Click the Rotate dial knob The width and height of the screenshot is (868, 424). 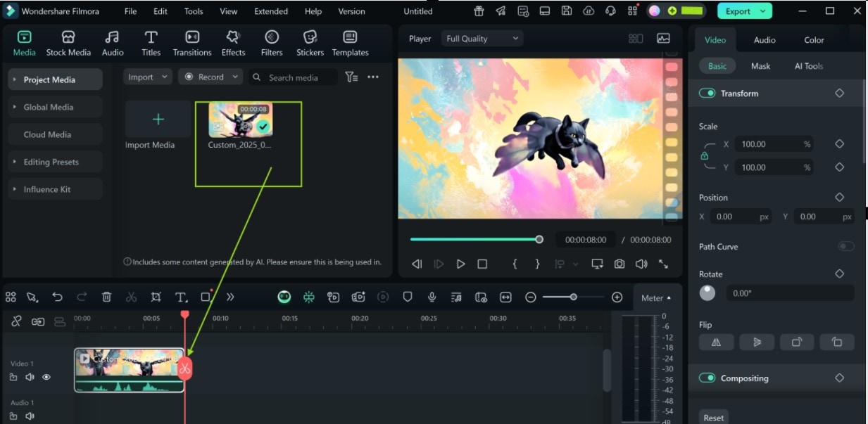(x=707, y=293)
